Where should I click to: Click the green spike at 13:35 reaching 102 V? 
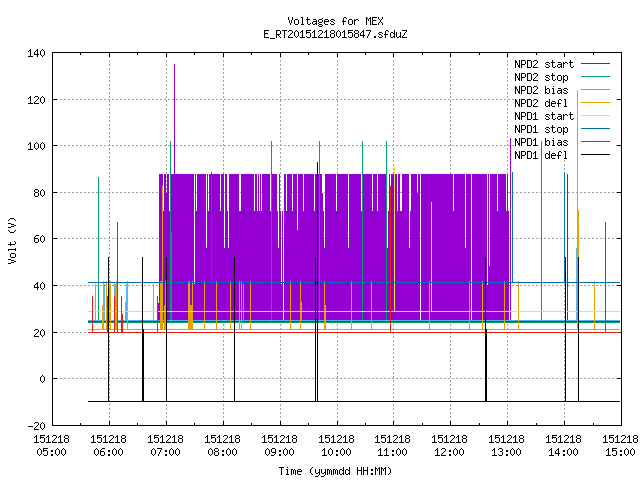click(x=542, y=231)
